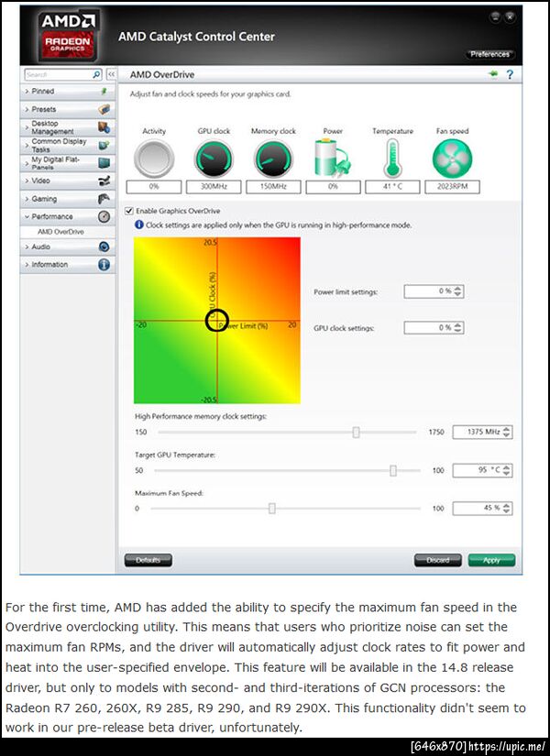Click the Target GPU Temperature slider handle

pyautogui.click(x=393, y=471)
